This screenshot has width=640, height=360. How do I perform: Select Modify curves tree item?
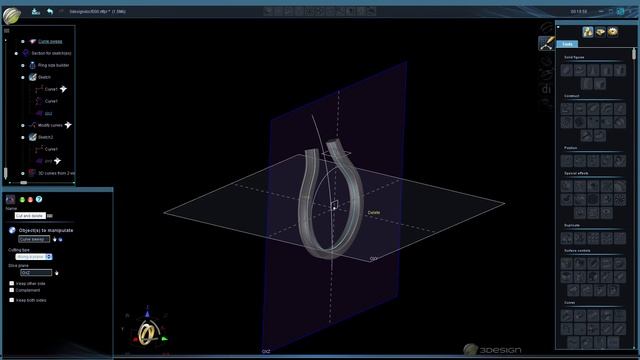point(50,125)
